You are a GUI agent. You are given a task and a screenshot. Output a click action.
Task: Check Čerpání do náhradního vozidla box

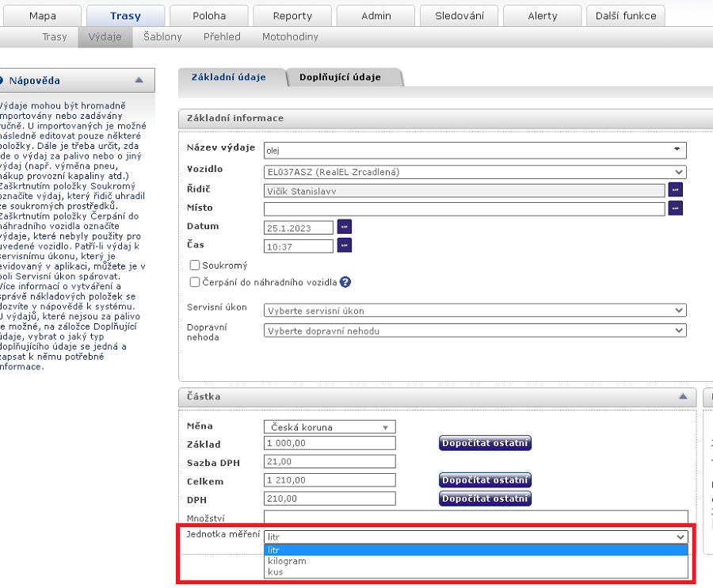click(195, 281)
